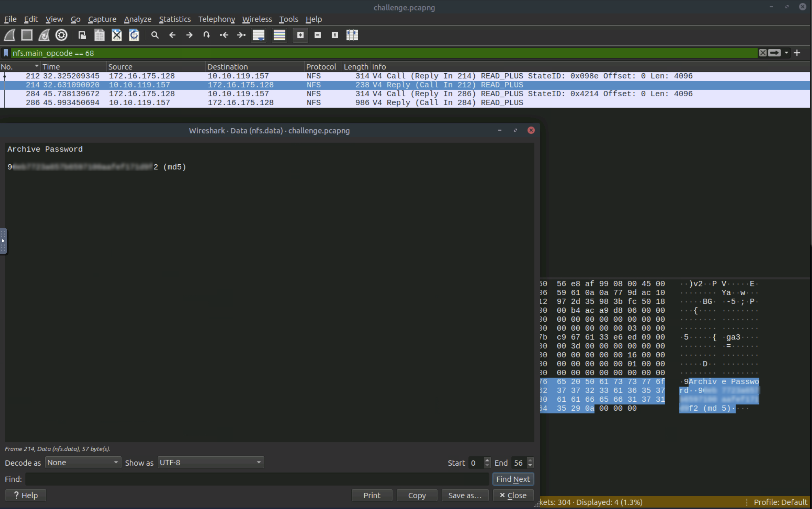Open the Statistics menu
The height and width of the screenshot is (509, 812).
(x=175, y=19)
